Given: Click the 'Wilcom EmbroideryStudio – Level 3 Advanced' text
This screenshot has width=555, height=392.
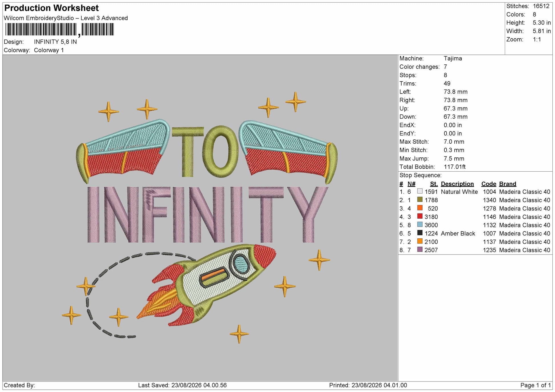Looking at the screenshot, I should pyautogui.click(x=66, y=18).
